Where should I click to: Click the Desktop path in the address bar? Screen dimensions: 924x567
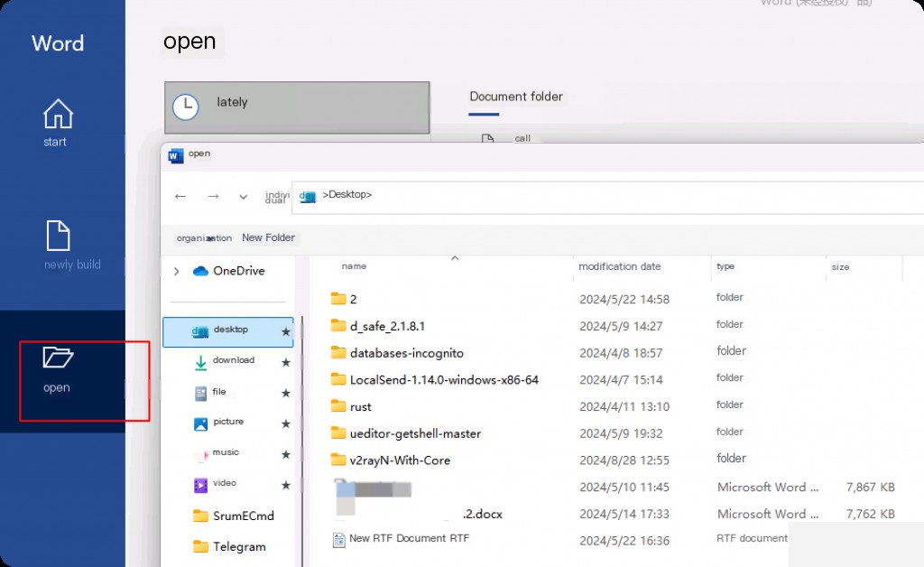[347, 194]
